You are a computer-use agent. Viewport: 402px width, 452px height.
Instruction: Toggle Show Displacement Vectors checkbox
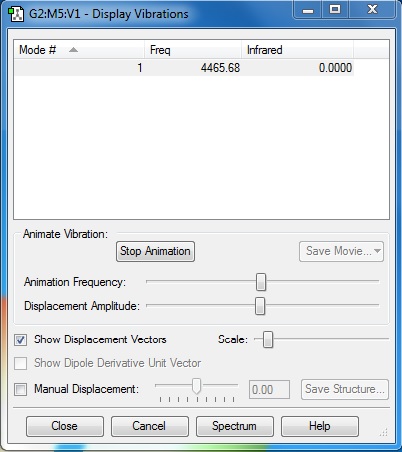(21, 340)
